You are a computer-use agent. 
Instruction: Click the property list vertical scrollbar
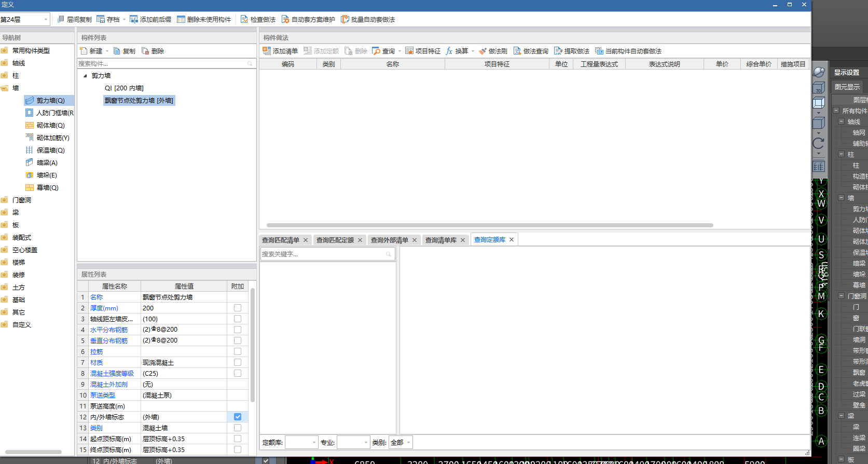click(x=253, y=345)
